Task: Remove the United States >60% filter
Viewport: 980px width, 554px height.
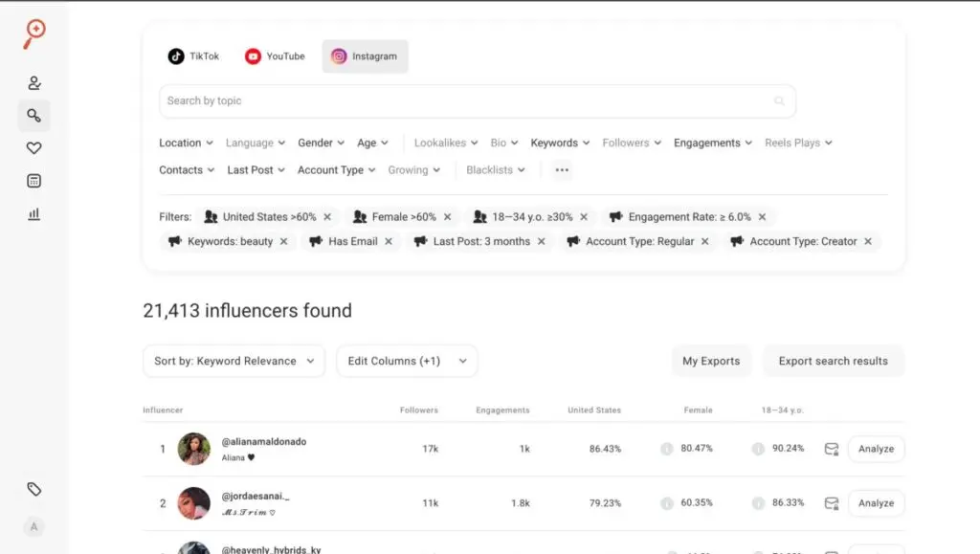Action: [x=327, y=217]
